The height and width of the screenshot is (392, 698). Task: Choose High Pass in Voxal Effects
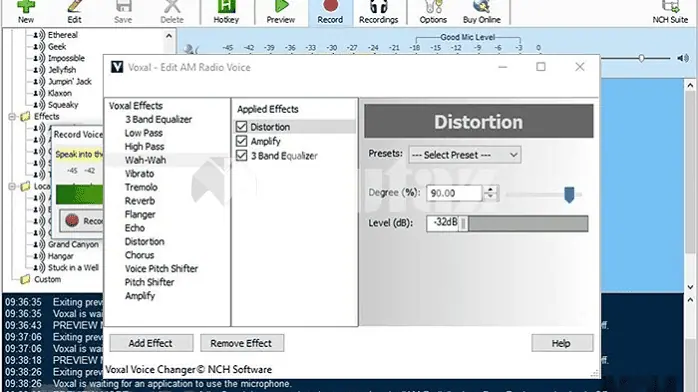[x=144, y=146]
